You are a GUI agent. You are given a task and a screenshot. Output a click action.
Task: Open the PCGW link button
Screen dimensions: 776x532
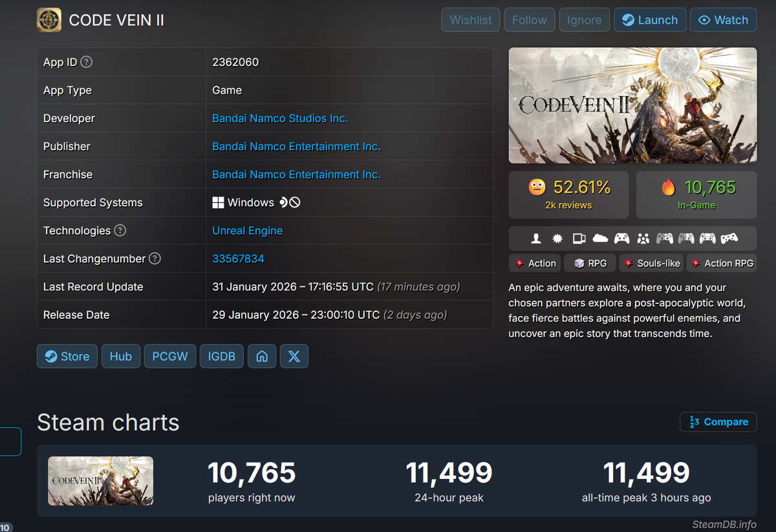coord(170,356)
